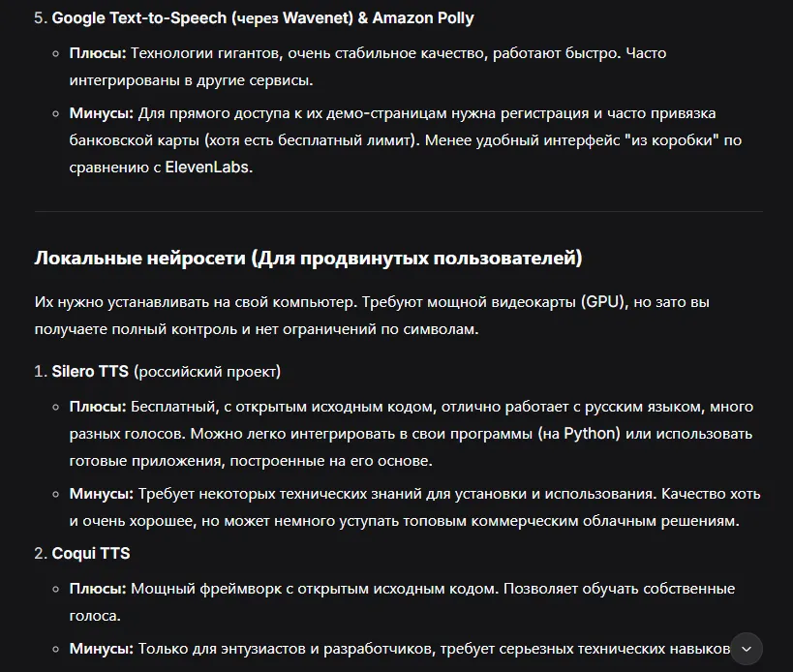Screen dimensions: 793x672
Task: Click the scroll-to-bottom chevron button
Action: tap(747, 649)
